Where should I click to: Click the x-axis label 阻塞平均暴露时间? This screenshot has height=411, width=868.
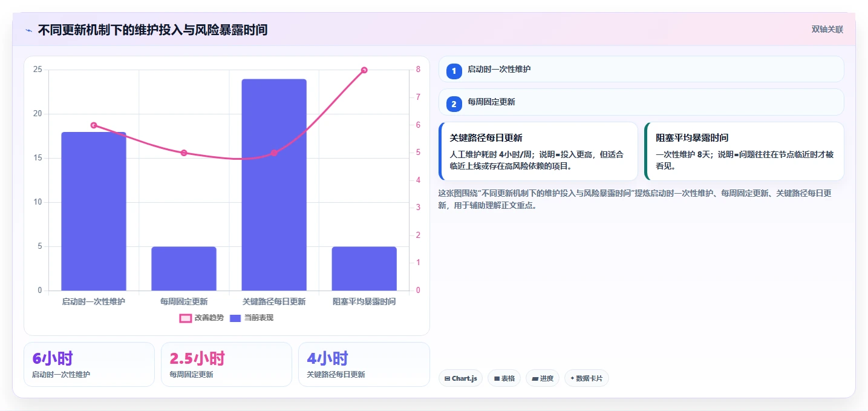(364, 301)
